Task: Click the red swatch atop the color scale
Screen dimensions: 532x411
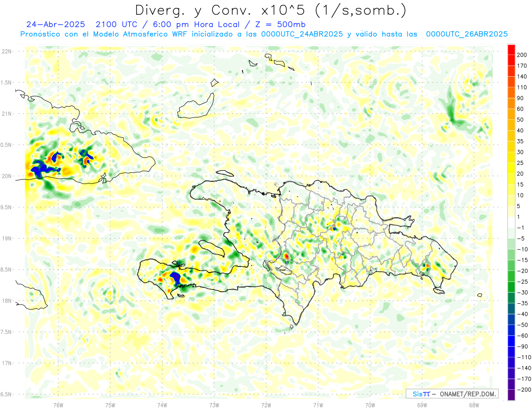Action: click(x=511, y=50)
